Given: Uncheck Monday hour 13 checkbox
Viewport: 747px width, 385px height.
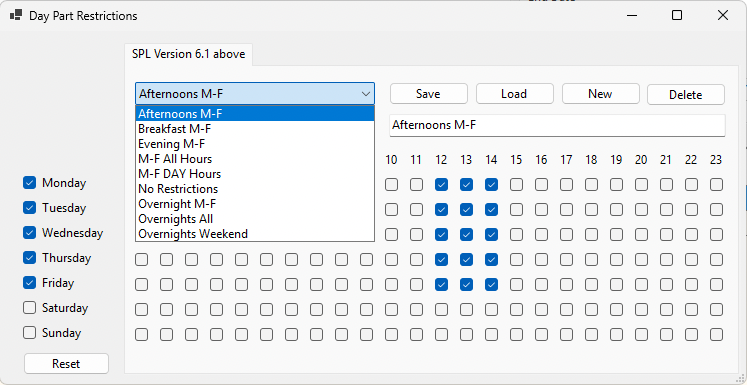Looking at the screenshot, I should (466, 184).
